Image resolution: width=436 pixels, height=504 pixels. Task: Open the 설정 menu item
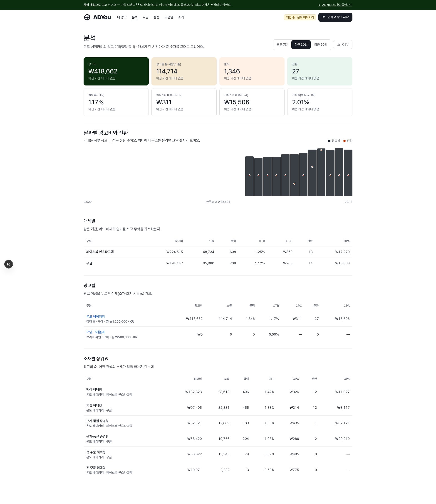(x=156, y=17)
